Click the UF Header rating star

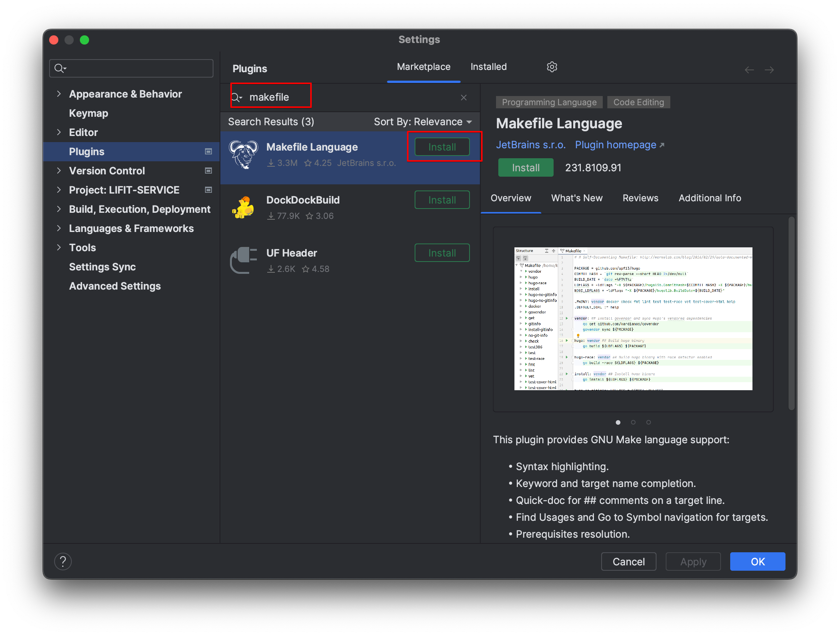pos(306,269)
